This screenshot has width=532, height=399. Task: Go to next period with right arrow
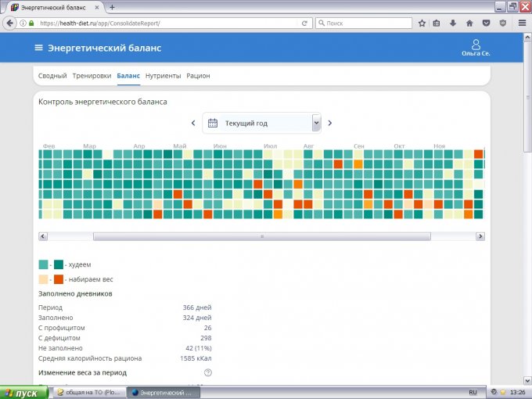tap(330, 123)
